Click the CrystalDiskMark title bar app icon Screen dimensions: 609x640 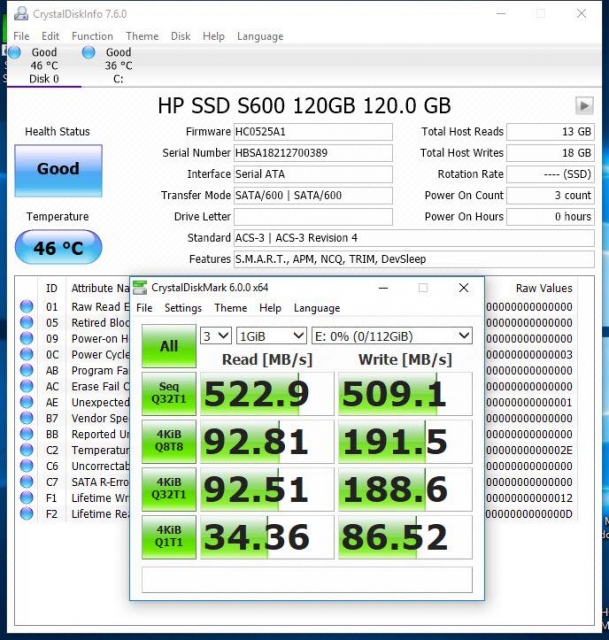coord(140,287)
